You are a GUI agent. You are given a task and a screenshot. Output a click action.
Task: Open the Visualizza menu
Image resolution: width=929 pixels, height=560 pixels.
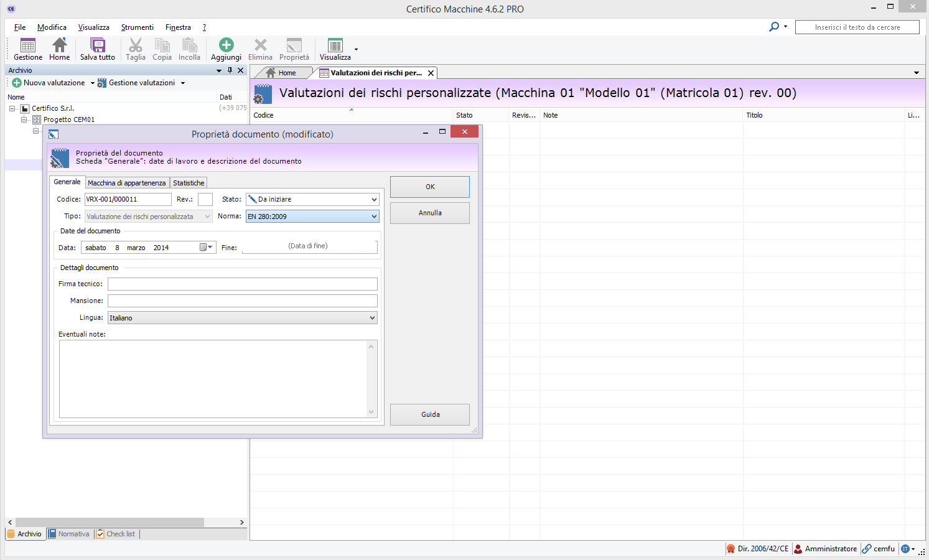(94, 27)
